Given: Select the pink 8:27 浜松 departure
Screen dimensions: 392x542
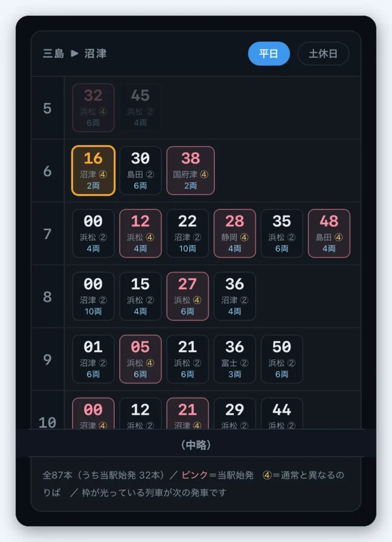Looking at the screenshot, I should [x=188, y=296].
